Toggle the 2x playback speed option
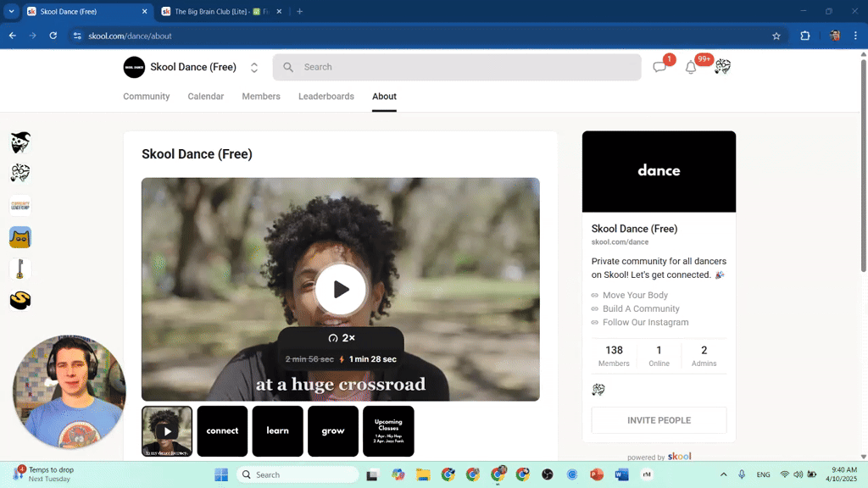Screen dimensions: 868x488 [341, 338]
